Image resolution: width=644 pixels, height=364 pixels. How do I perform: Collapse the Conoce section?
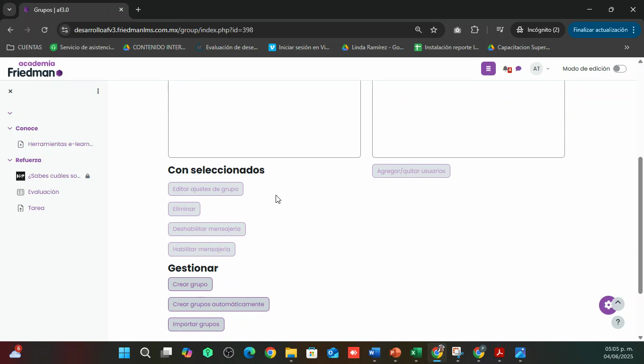coord(9,128)
